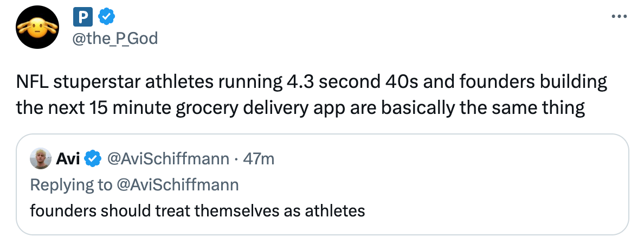The image size is (644, 243).
Task: Click the emoji face profile avatar
Action: 37,29
